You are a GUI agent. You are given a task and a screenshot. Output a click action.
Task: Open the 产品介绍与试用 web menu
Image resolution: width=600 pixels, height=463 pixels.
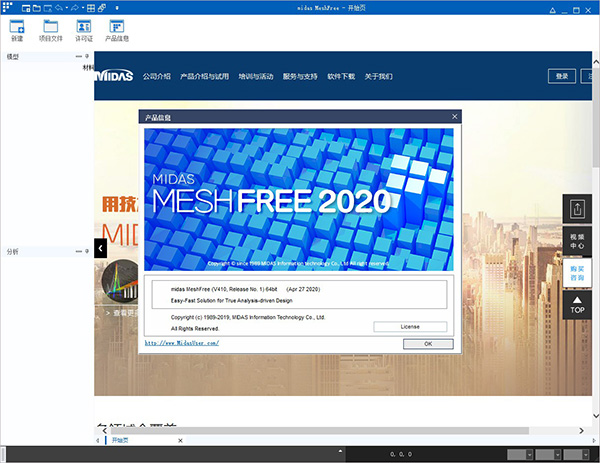pyautogui.click(x=204, y=77)
